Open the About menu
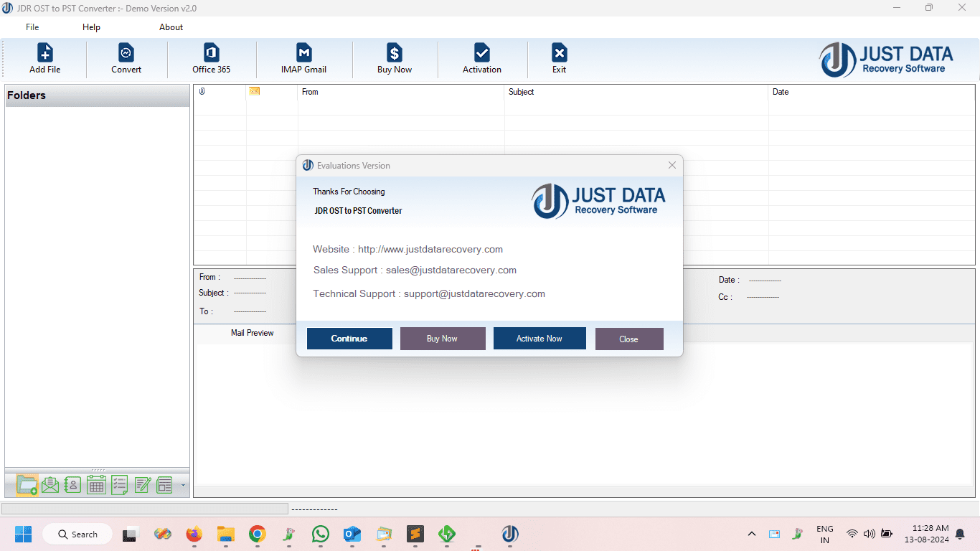 (171, 27)
